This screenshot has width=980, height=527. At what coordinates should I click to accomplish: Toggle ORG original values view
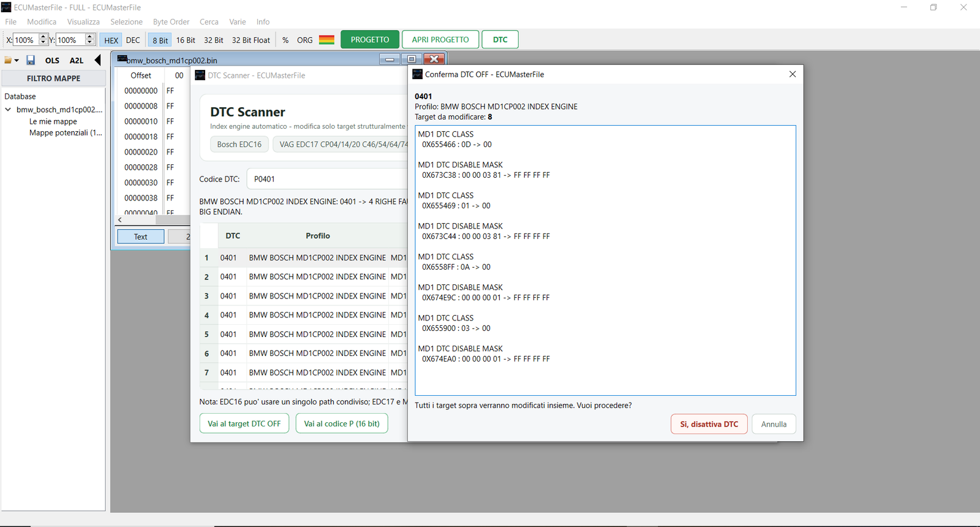(x=304, y=40)
